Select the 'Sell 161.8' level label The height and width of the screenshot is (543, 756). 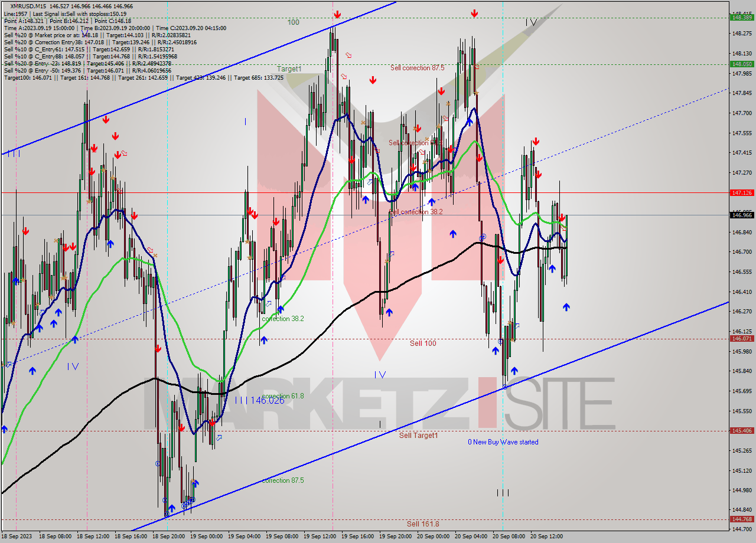(423, 524)
